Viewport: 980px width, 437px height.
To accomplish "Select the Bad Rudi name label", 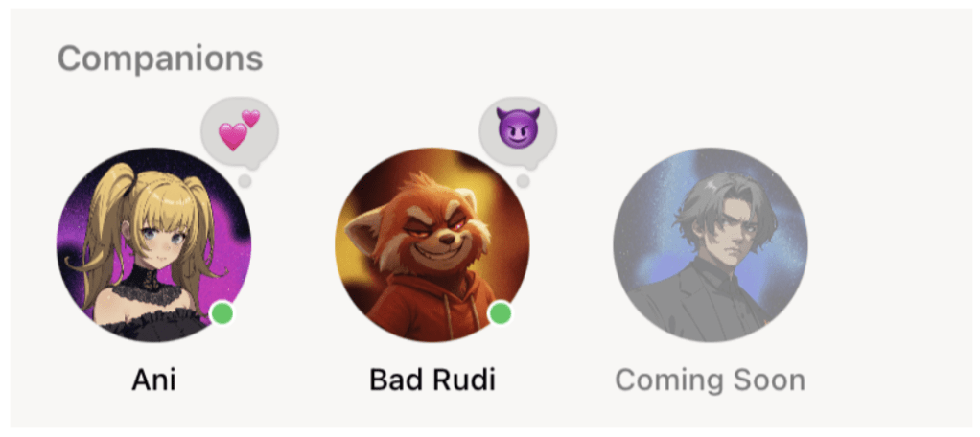I will (432, 379).
